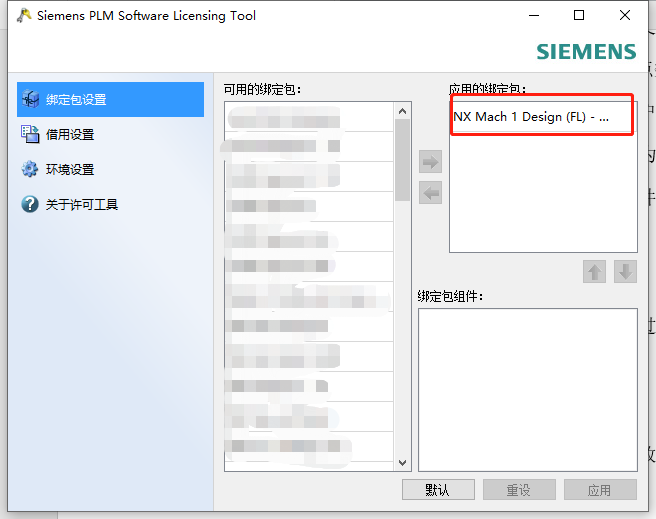The height and width of the screenshot is (519, 656).
Task: Click the available bundles scrollbar thumb
Action: click(402, 160)
